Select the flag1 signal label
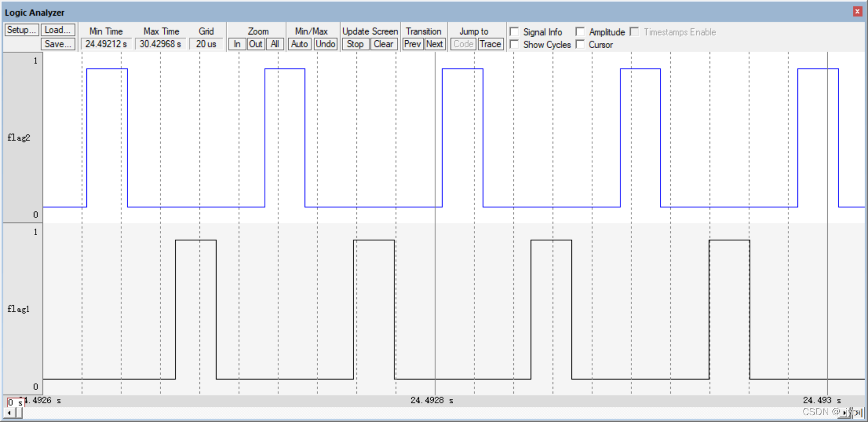Image resolution: width=868 pixels, height=422 pixels. pyautogui.click(x=19, y=309)
